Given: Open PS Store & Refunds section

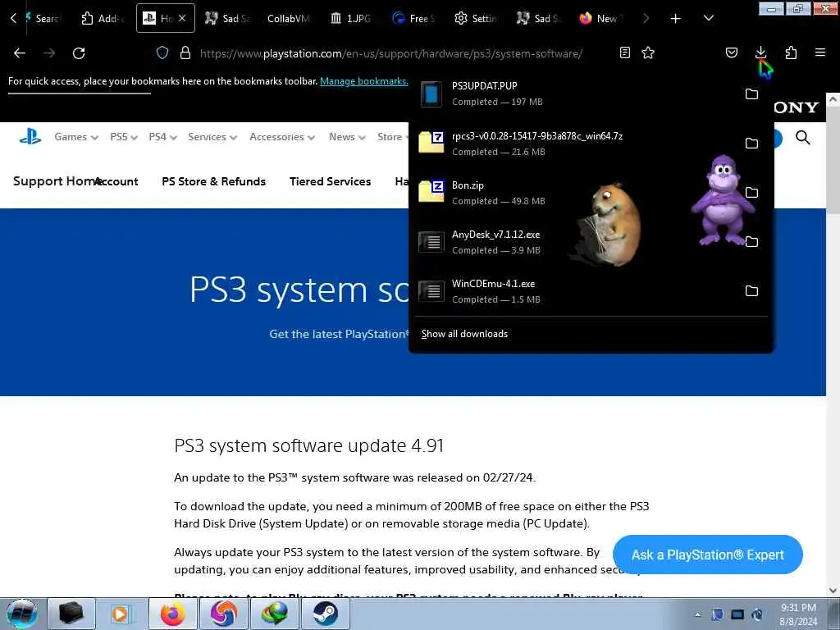Looking at the screenshot, I should point(214,181).
